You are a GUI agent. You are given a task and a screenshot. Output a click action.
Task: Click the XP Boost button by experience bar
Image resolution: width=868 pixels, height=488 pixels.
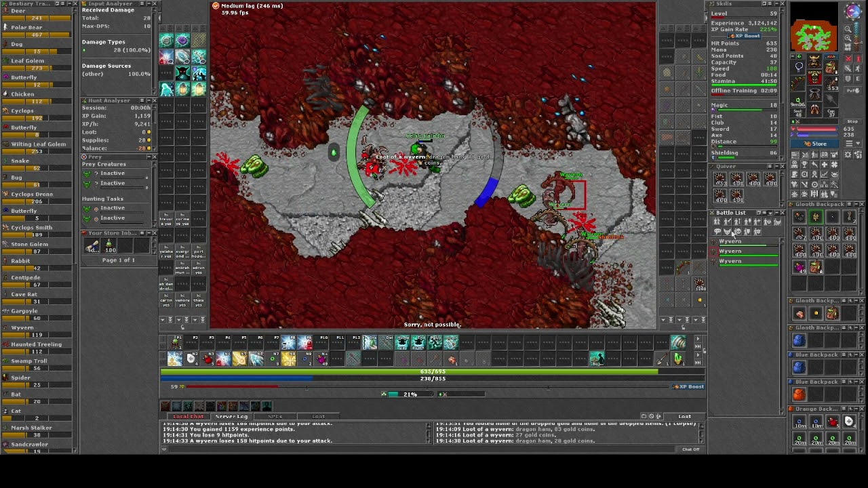(x=688, y=387)
